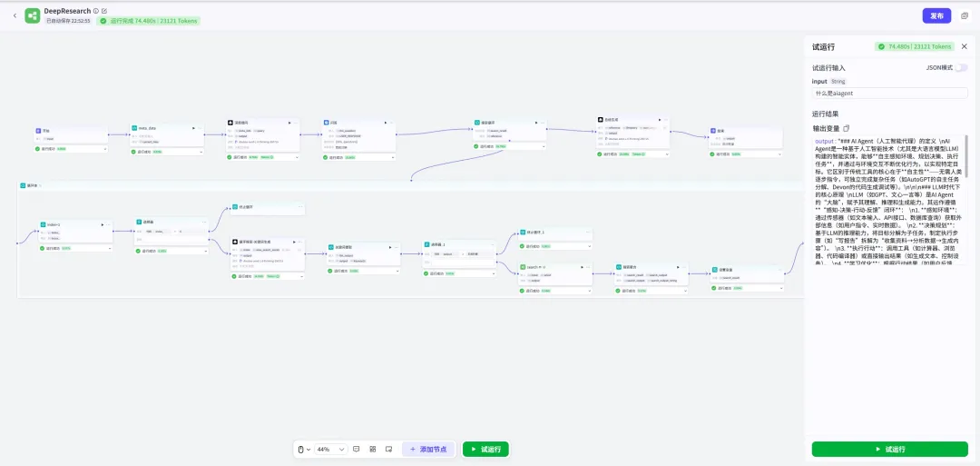Click the 试运行 button in the bottom toolbar
The height and width of the screenshot is (466, 980).
[x=485, y=449]
